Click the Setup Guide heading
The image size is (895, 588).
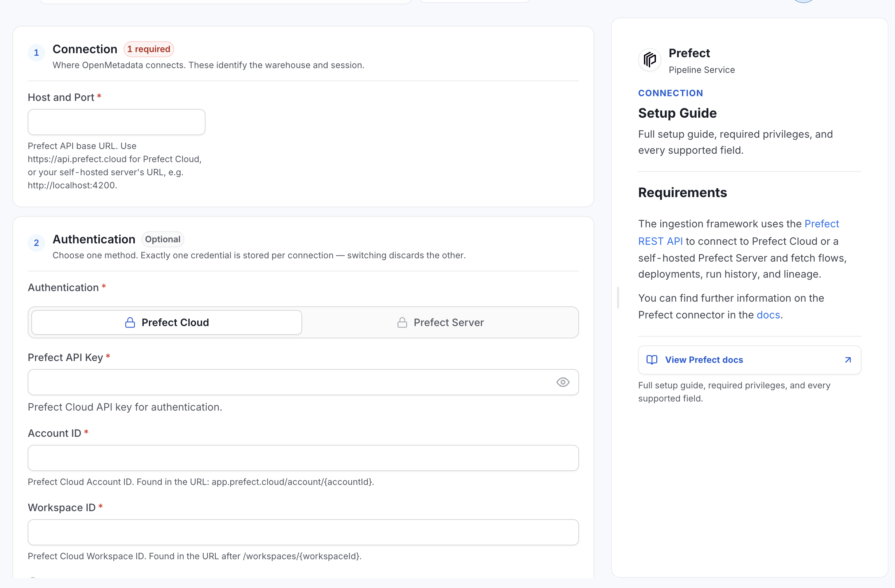click(x=677, y=113)
